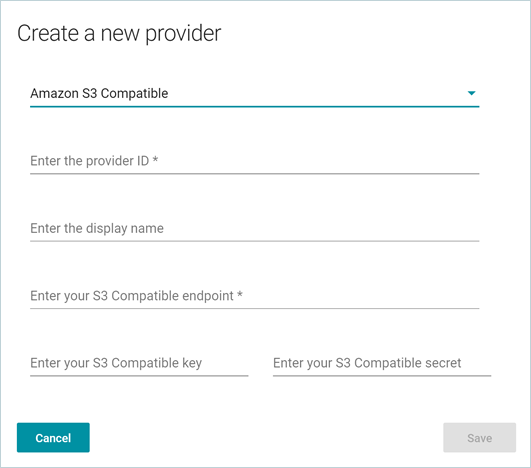
Task: Expand the provider type combo box
Action: tap(255, 93)
